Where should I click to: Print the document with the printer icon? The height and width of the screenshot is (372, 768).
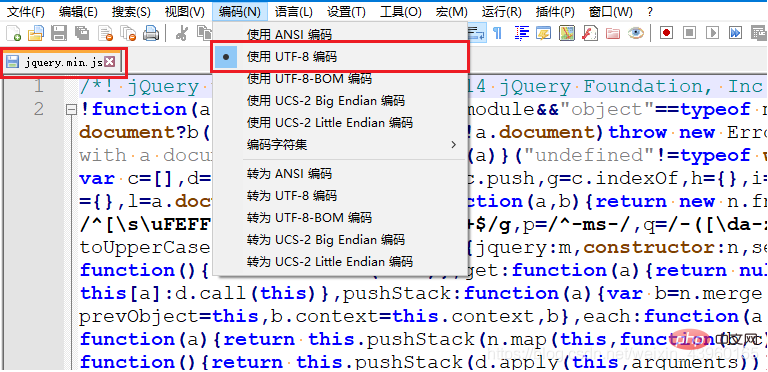tap(151, 33)
